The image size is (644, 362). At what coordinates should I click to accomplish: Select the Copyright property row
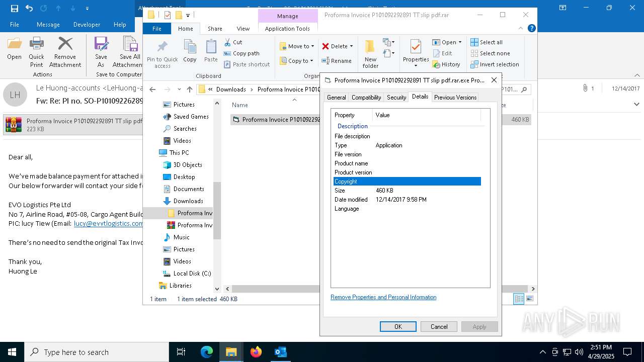coord(407,182)
